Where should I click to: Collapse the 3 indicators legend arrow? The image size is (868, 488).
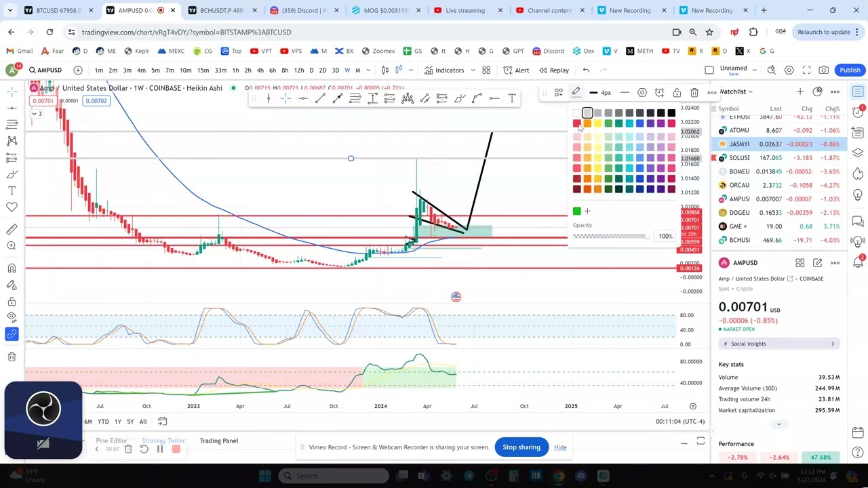point(36,114)
